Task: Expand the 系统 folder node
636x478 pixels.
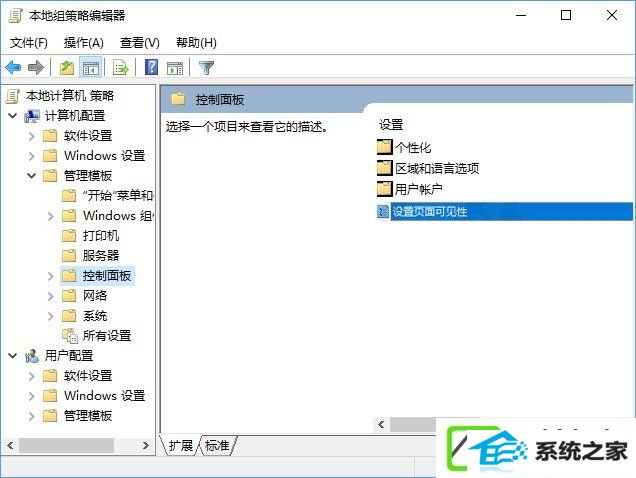Action: pos(51,316)
